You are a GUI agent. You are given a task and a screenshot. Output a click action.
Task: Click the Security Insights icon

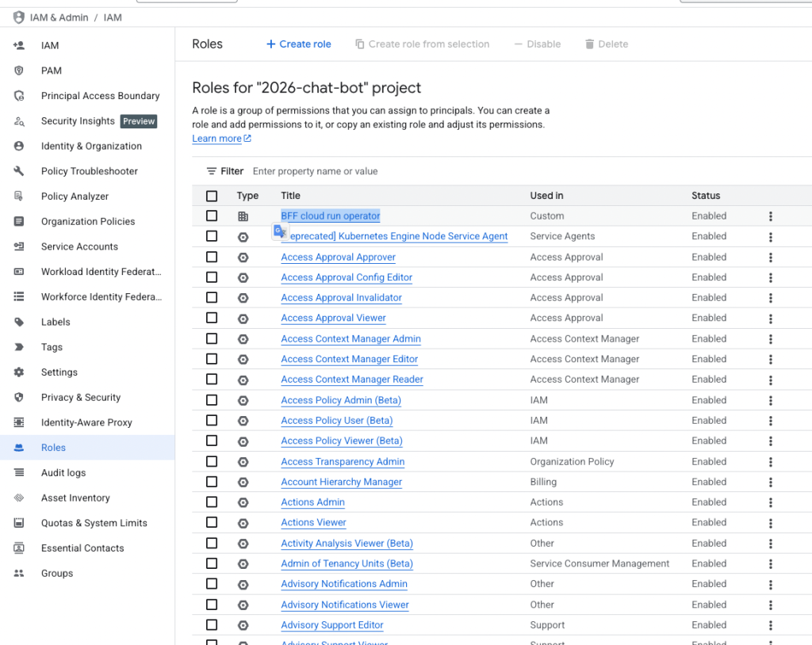(19, 121)
